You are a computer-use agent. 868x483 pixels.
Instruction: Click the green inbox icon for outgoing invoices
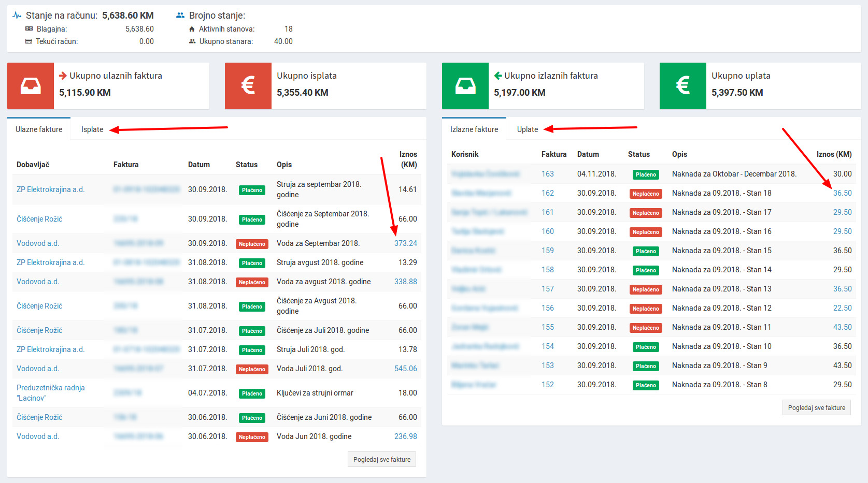coord(465,86)
